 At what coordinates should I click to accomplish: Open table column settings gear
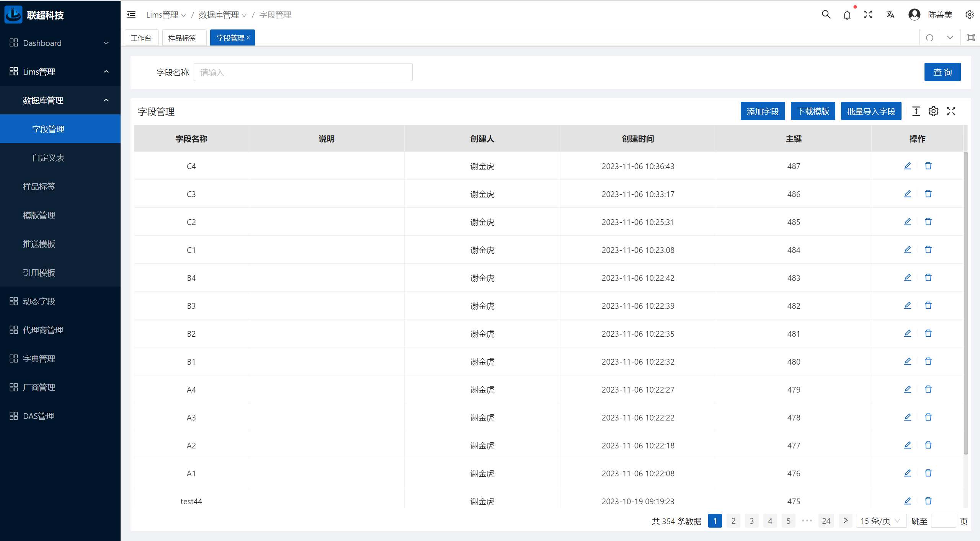(933, 111)
